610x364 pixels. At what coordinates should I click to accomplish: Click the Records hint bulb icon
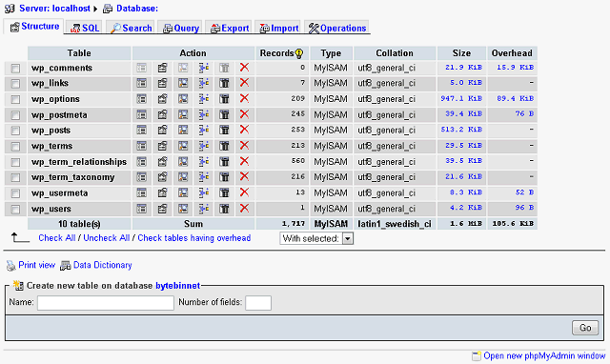(299, 53)
